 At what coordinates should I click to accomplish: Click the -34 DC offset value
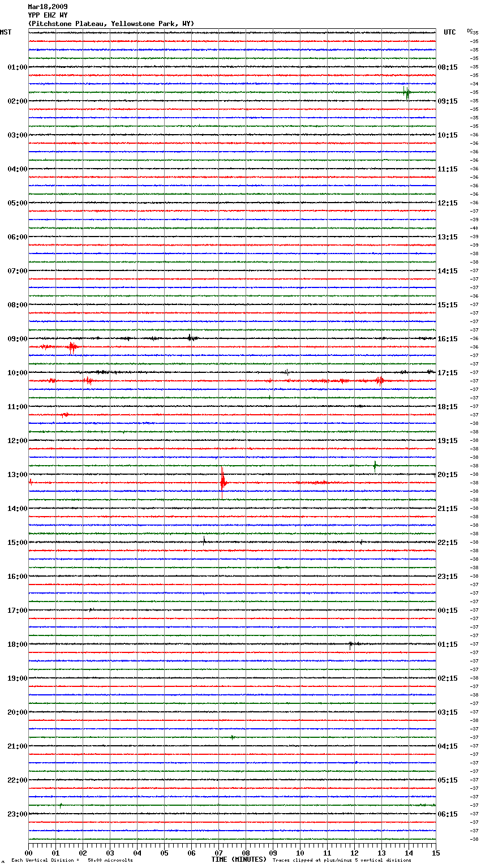[x=474, y=84]
